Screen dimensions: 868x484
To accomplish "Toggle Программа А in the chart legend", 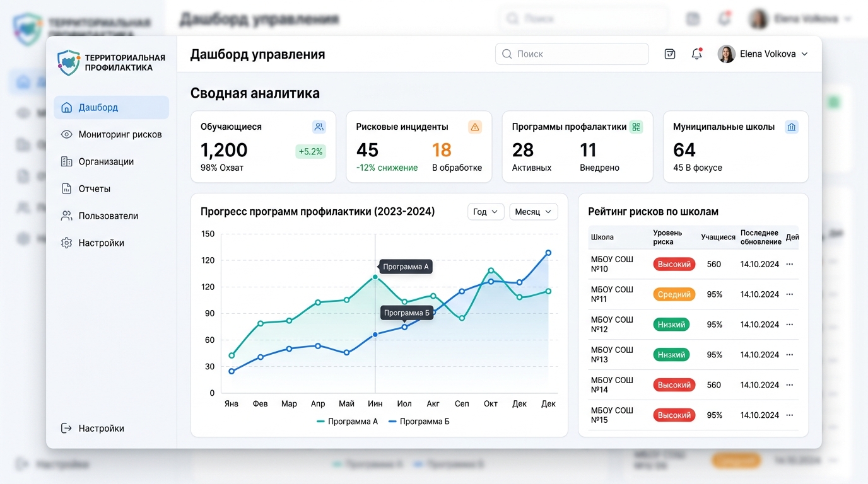I will click(347, 422).
